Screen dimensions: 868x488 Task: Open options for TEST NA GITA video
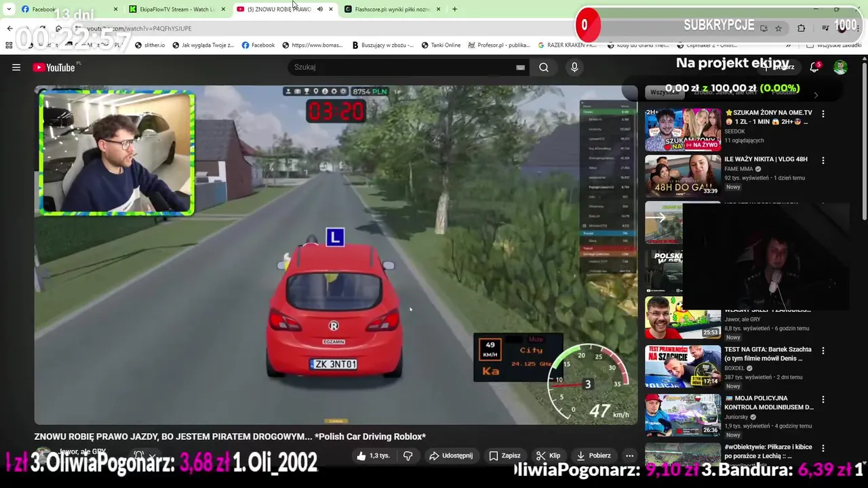823,350
